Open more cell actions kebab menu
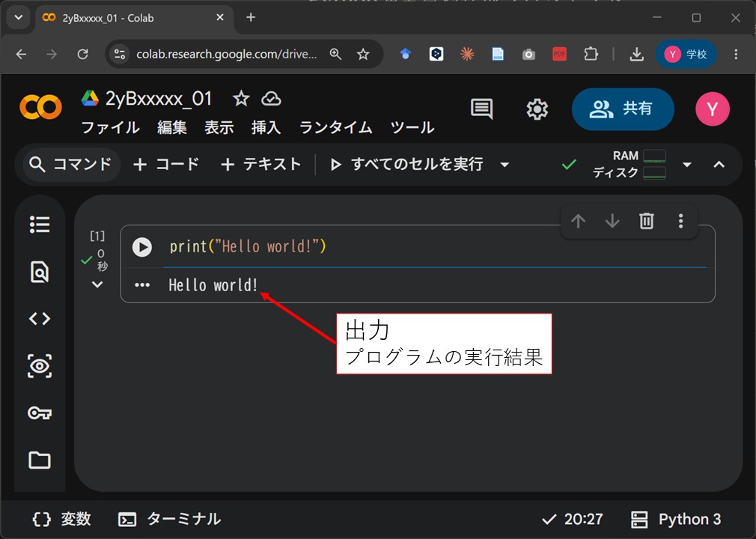This screenshot has width=756, height=539. coord(681,222)
